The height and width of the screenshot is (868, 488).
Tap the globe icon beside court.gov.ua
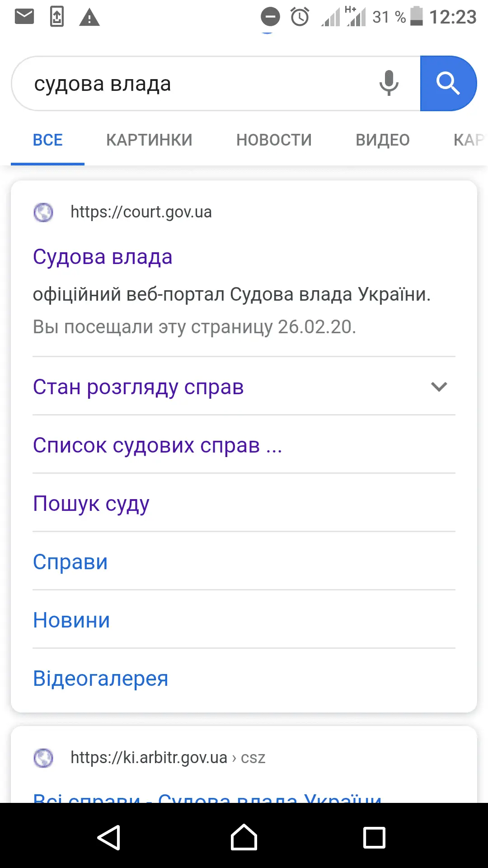coord(43,212)
